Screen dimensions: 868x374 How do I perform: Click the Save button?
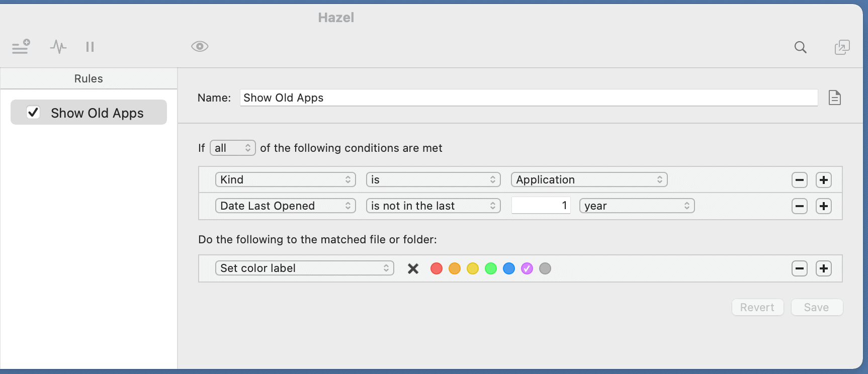pos(817,307)
